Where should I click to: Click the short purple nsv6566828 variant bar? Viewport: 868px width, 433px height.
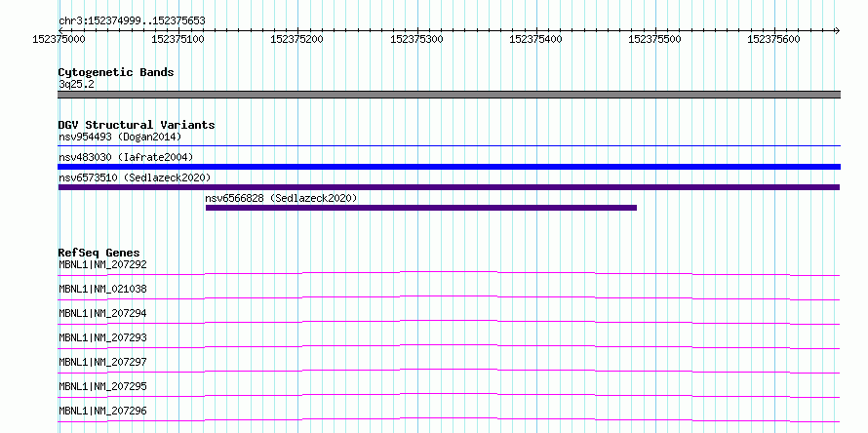421,208
